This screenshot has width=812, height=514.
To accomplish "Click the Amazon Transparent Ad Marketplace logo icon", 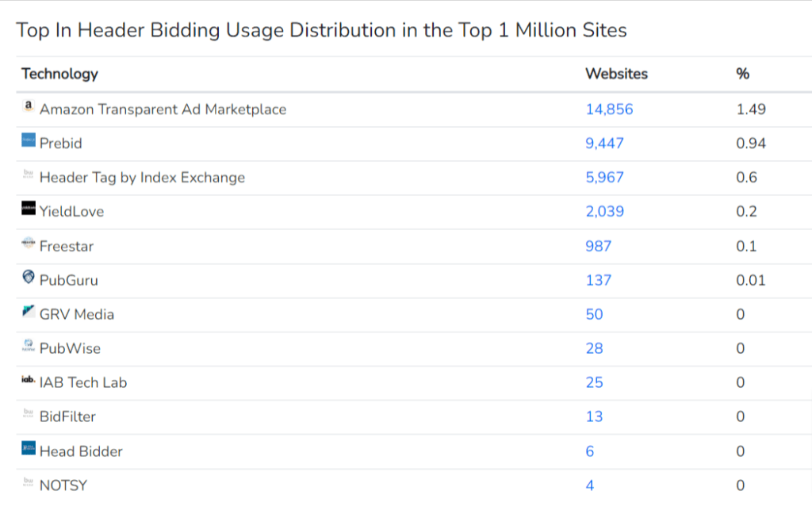I will pyautogui.click(x=29, y=106).
